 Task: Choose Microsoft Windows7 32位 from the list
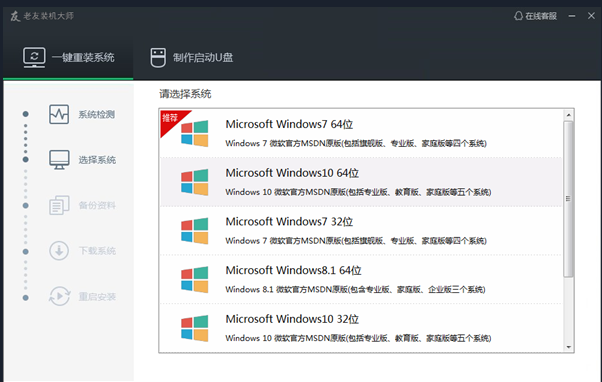[x=361, y=230]
